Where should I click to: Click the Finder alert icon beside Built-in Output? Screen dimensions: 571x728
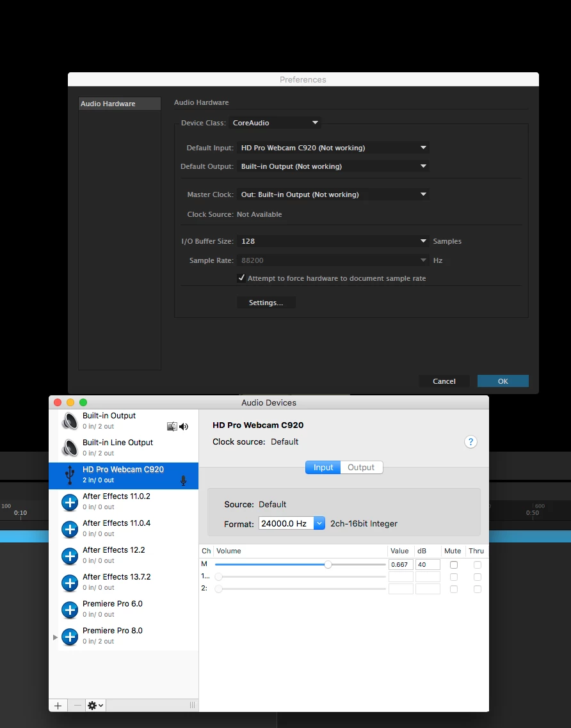[x=172, y=427]
